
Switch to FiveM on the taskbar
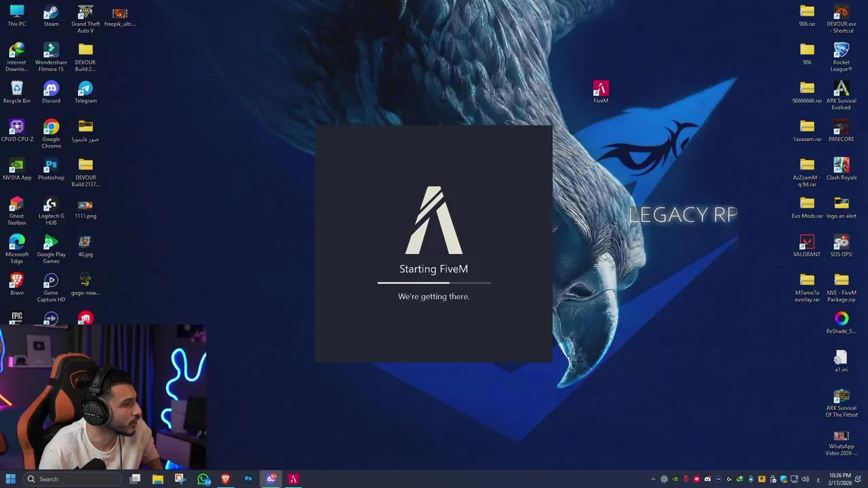[293, 479]
